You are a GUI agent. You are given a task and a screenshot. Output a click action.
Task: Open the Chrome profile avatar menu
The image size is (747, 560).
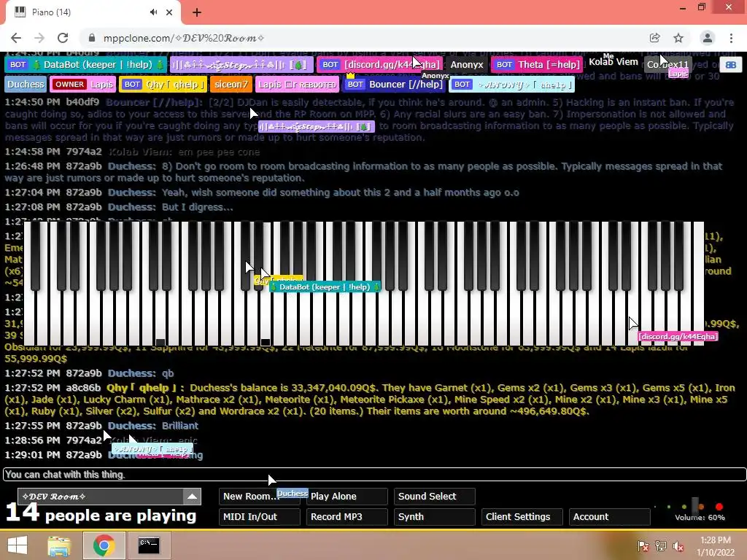tap(708, 38)
